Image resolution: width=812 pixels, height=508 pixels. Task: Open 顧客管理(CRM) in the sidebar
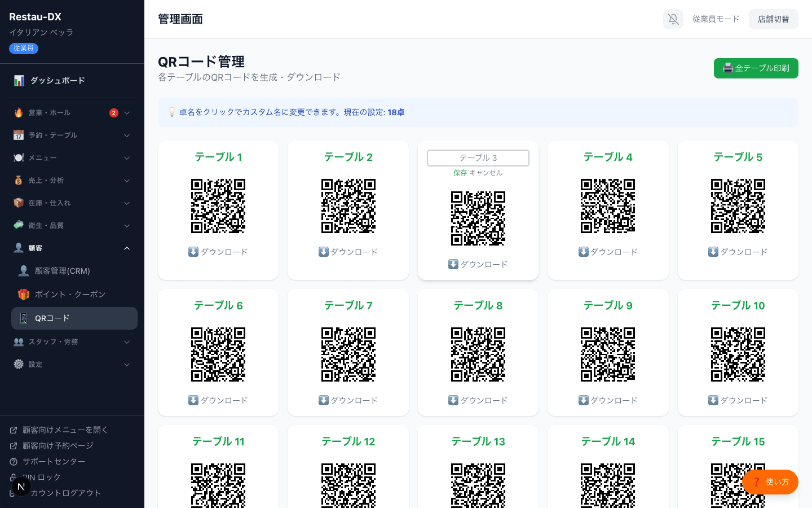click(74, 271)
